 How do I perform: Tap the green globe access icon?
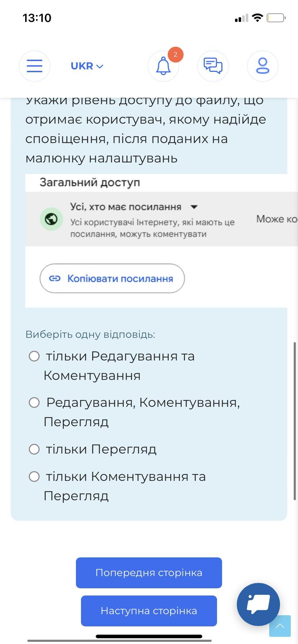point(51,219)
